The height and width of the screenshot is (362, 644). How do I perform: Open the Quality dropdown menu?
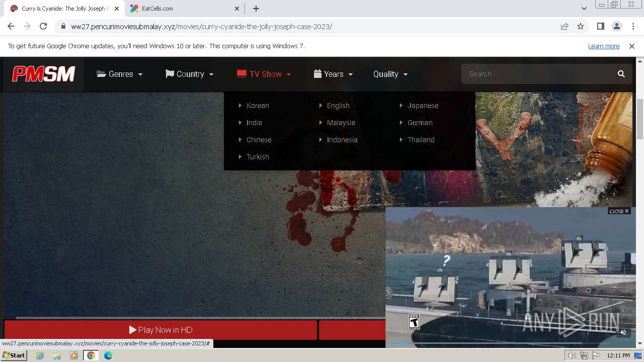(390, 74)
